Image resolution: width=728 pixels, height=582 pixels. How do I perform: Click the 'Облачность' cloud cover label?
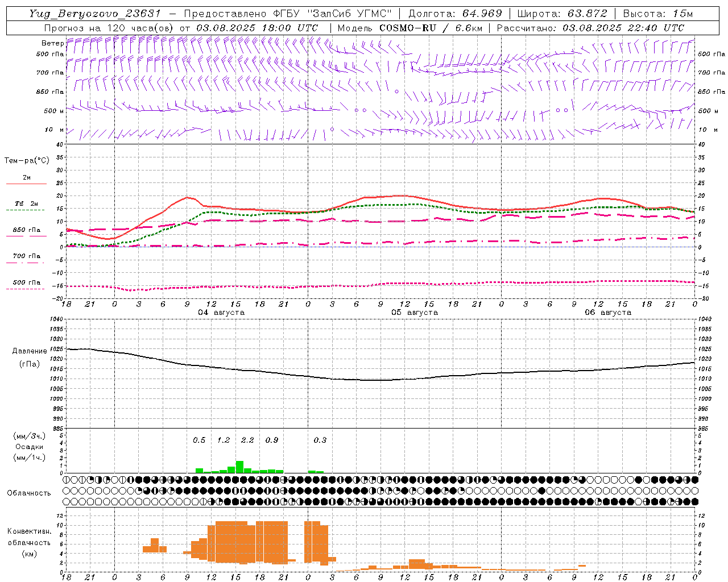pyautogui.click(x=29, y=493)
